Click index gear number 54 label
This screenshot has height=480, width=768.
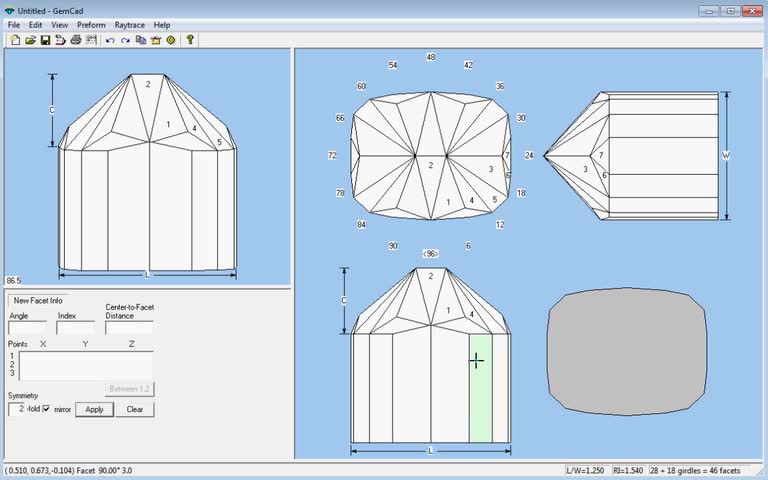393,65
